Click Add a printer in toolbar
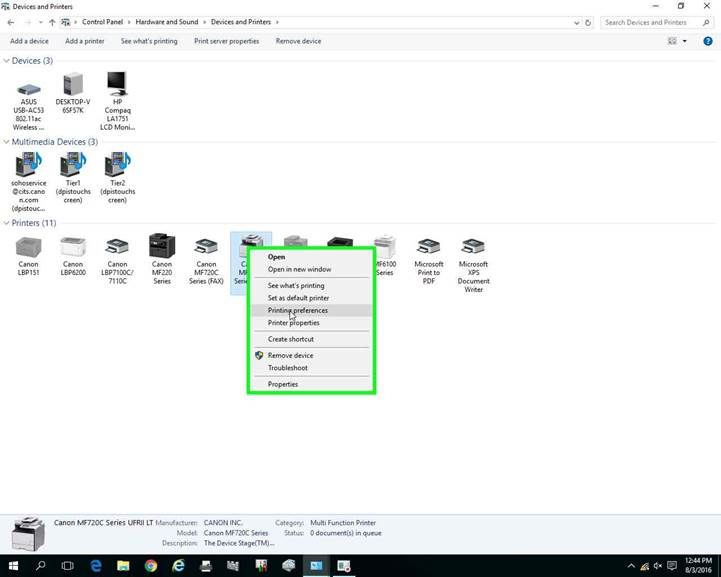 tap(85, 41)
